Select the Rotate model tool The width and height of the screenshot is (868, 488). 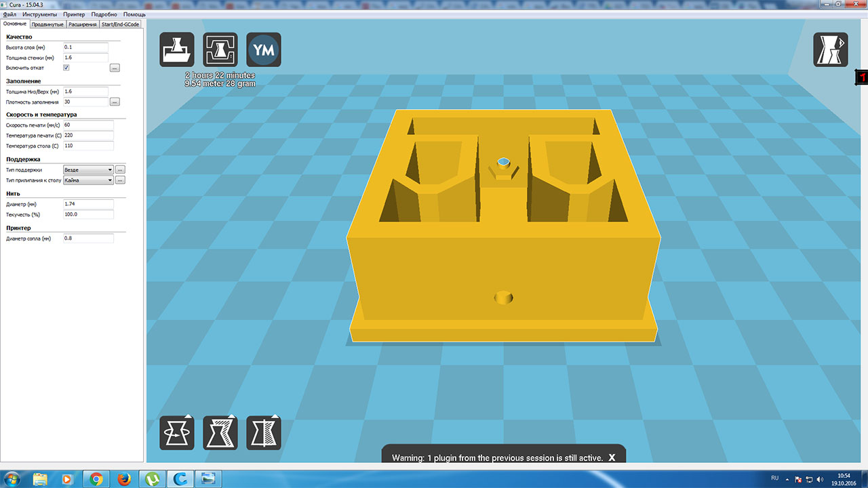pos(176,432)
